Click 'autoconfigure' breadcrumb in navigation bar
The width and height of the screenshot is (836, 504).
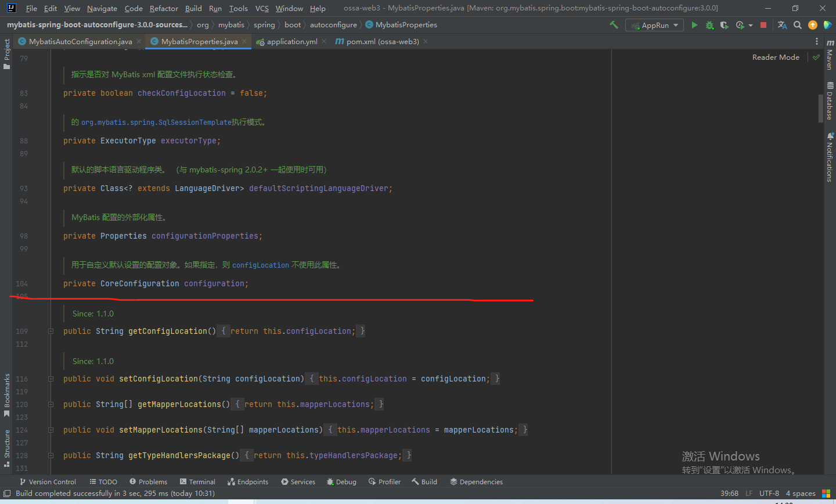(x=333, y=25)
